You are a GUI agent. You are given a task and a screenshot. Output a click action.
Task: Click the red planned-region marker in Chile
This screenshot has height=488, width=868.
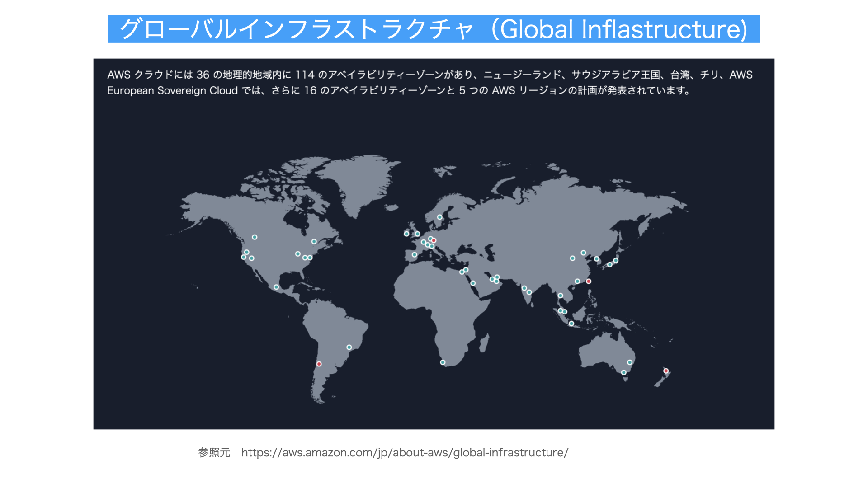pos(319,364)
